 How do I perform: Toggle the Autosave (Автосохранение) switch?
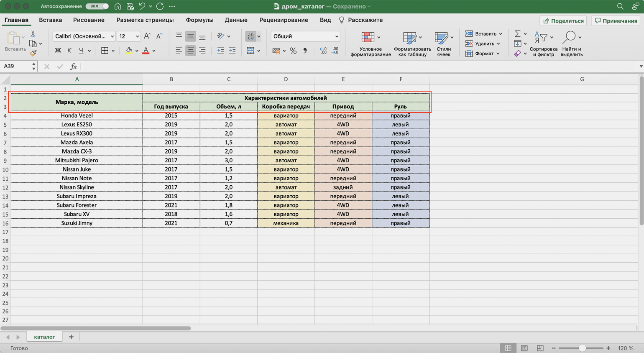97,6
